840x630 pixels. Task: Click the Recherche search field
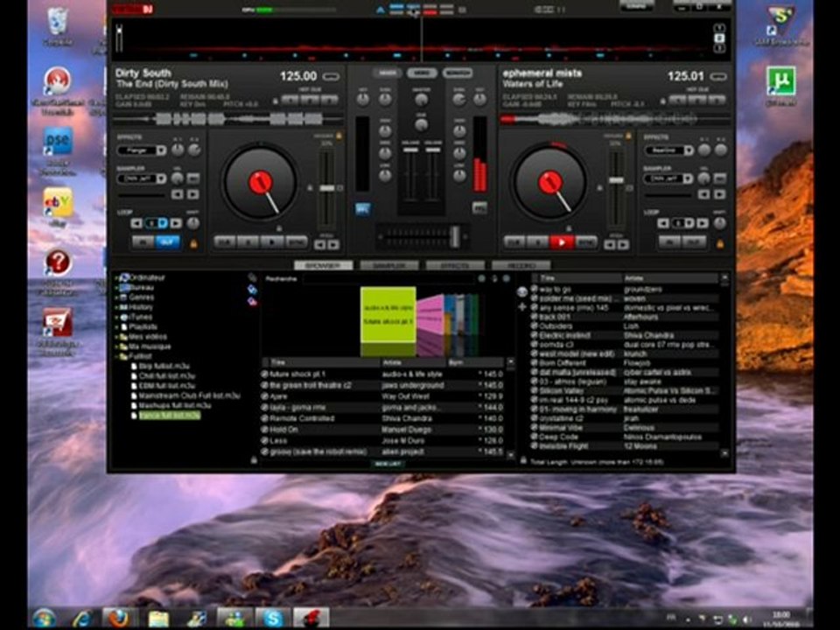(388, 278)
